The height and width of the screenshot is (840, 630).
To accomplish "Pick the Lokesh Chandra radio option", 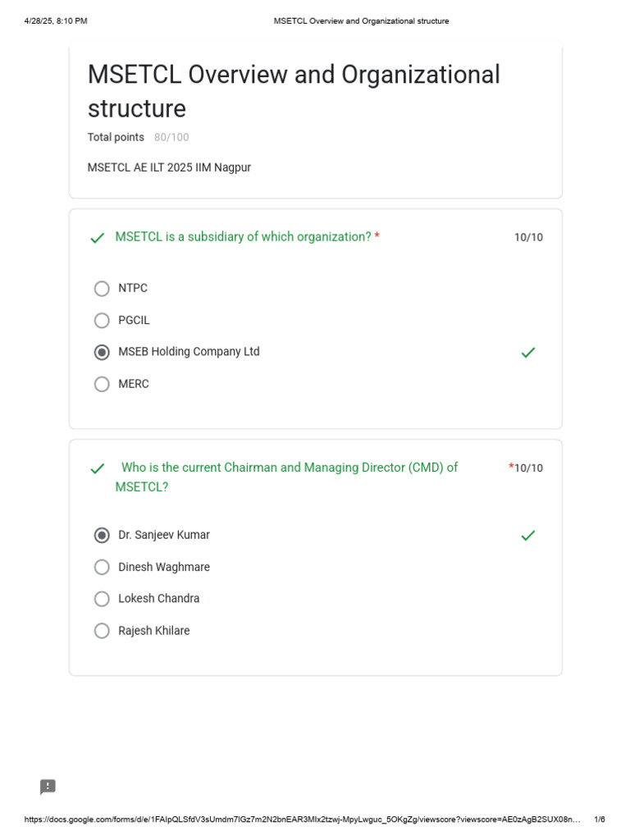I will click(102, 599).
